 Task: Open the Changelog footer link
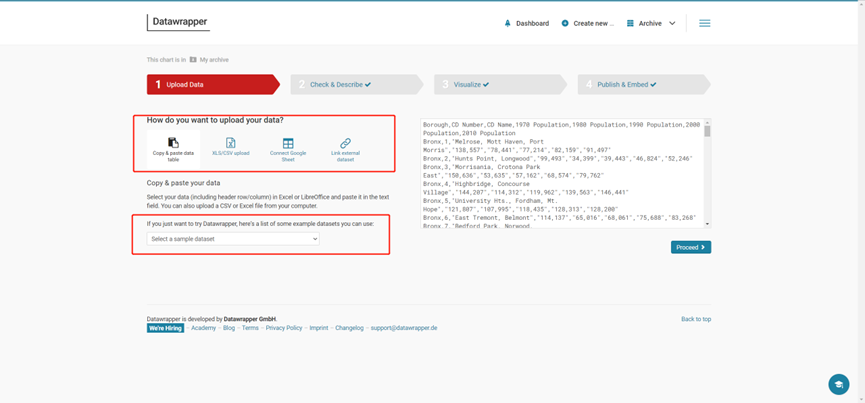349,328
